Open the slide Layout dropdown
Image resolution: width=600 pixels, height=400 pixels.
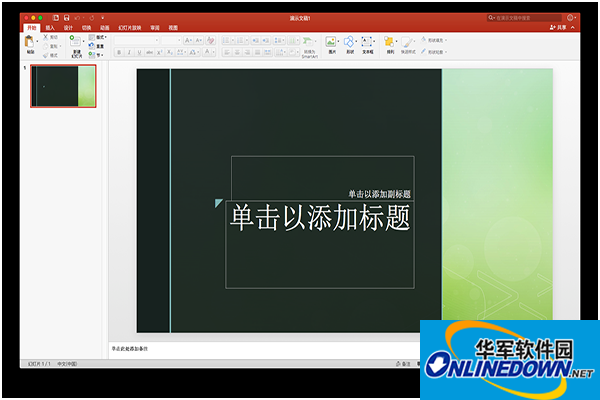click(x=98, y=37)
